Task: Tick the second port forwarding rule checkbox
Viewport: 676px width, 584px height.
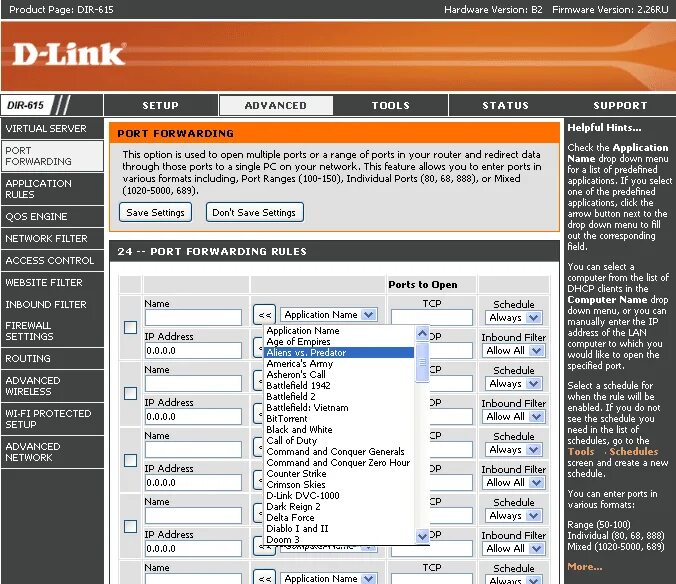Action: coord(130,393)
